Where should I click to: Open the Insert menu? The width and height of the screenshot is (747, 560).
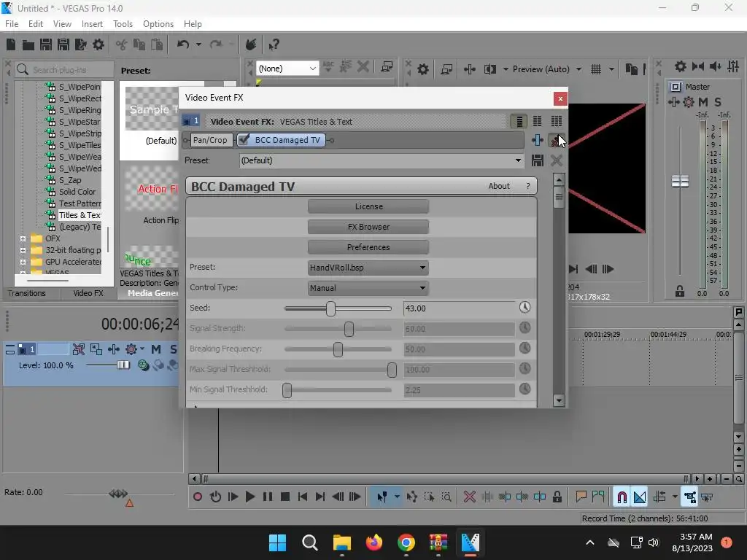(92, 24)
